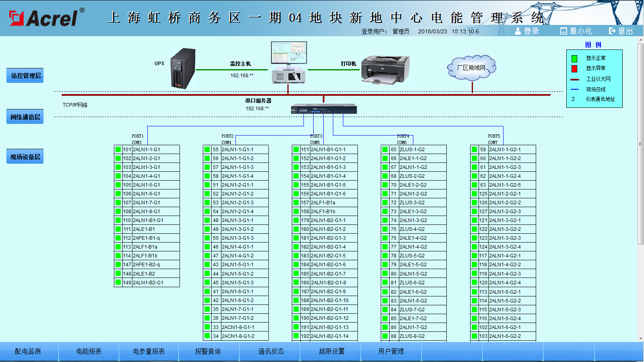The width and height of the screenshot is (644, 362).
Task: Select the 站控管理层 layer button
Action: coord(25,76)
